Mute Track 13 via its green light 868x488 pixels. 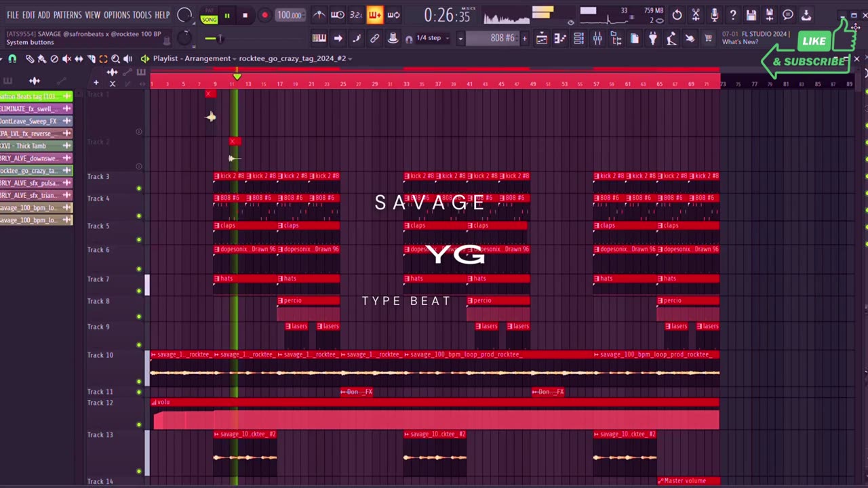click(x=139, y=471)
